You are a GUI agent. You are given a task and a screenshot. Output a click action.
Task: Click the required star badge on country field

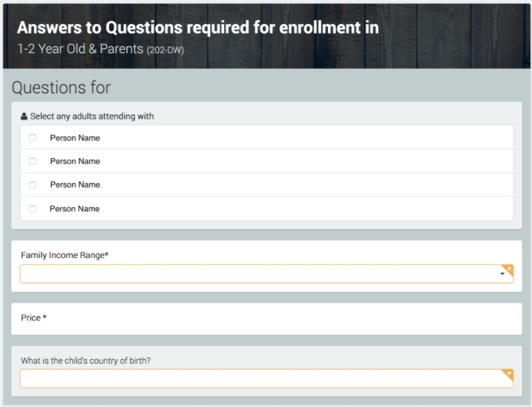[508, 374]
